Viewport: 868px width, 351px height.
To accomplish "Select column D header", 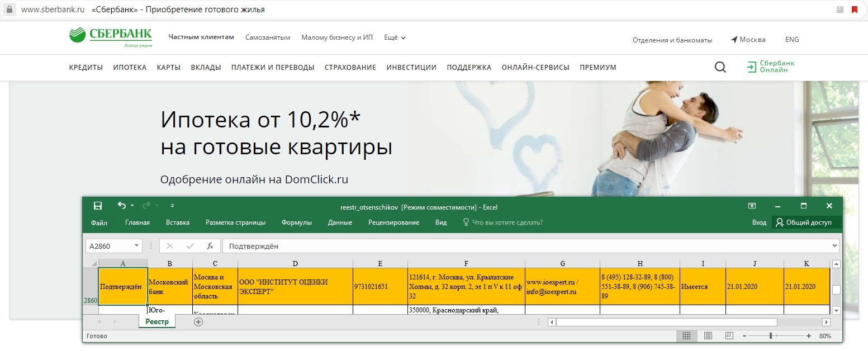I will (x=295, y=263).
